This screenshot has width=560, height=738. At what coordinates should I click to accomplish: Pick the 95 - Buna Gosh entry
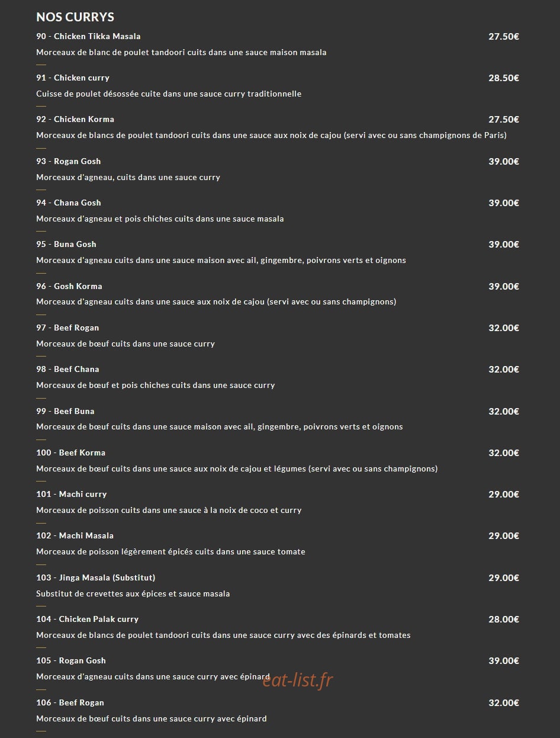point(66,244)
